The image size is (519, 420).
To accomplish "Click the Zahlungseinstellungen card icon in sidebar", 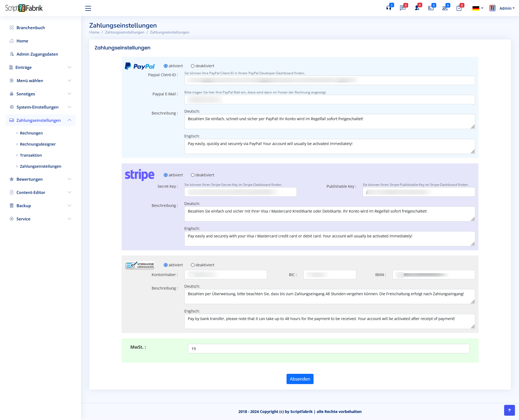I will 12,120.
